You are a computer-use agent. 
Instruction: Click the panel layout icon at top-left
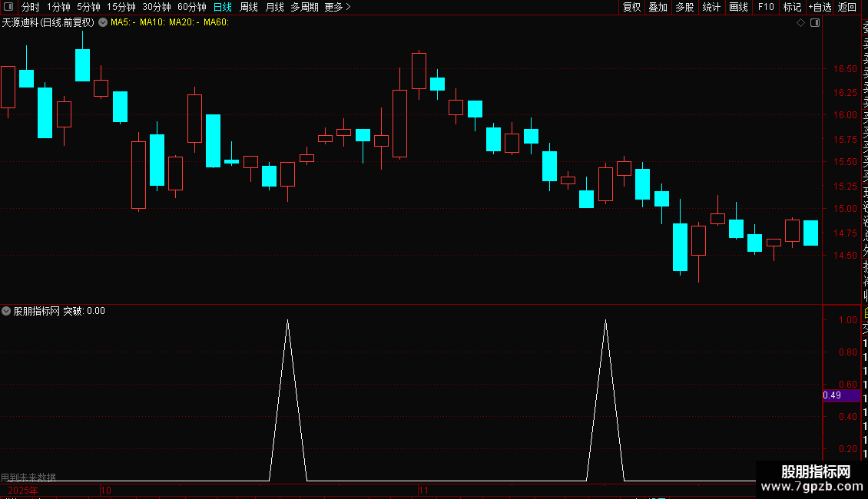8,7
